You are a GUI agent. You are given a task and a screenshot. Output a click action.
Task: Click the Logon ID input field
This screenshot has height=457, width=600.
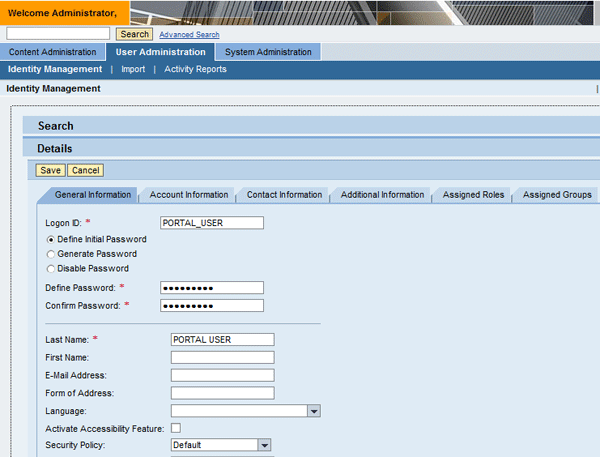211,223
